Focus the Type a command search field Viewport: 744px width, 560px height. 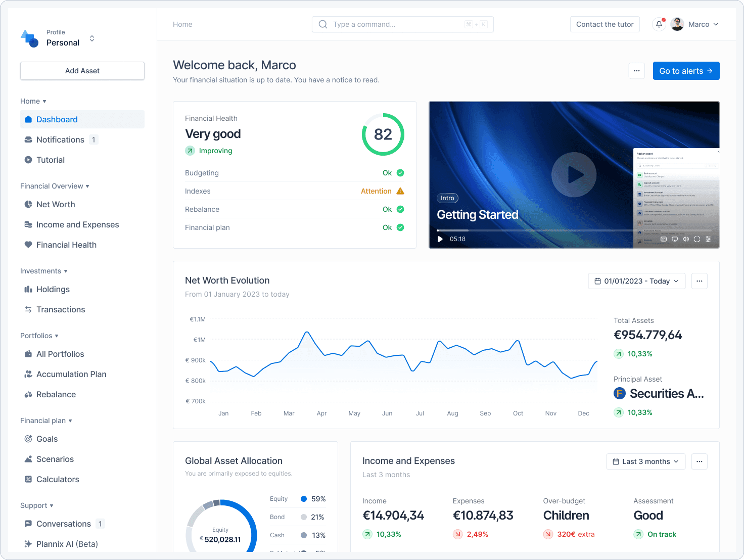(x=403, y=24)
